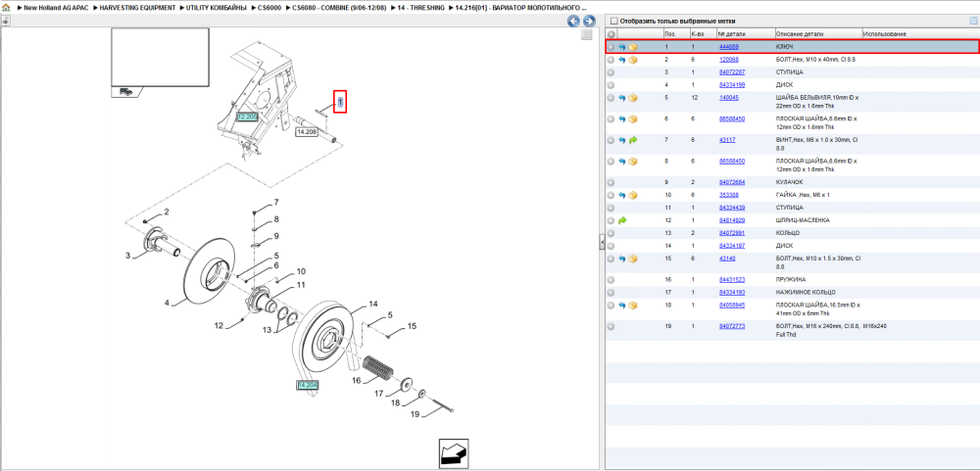Image resolution: width=980 pixels, height=471 pixels.
Task: Toggle selection circle for part 84072684
Action: click(x=612, y=182)
